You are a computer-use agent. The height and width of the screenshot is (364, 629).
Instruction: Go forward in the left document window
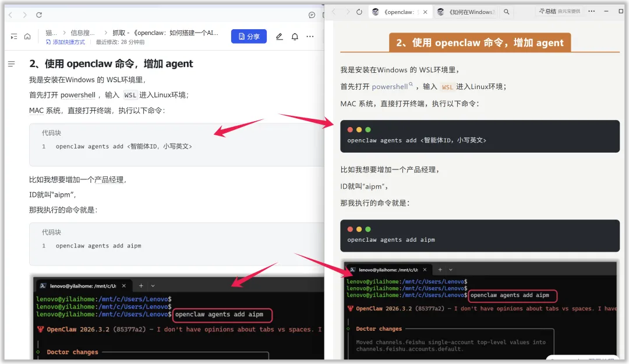pos(25,15)
